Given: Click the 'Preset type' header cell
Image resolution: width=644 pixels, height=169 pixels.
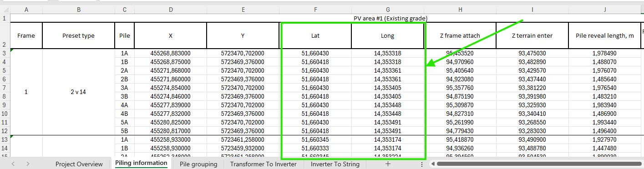Looking at the screenshot, I should tap(79, 36).
